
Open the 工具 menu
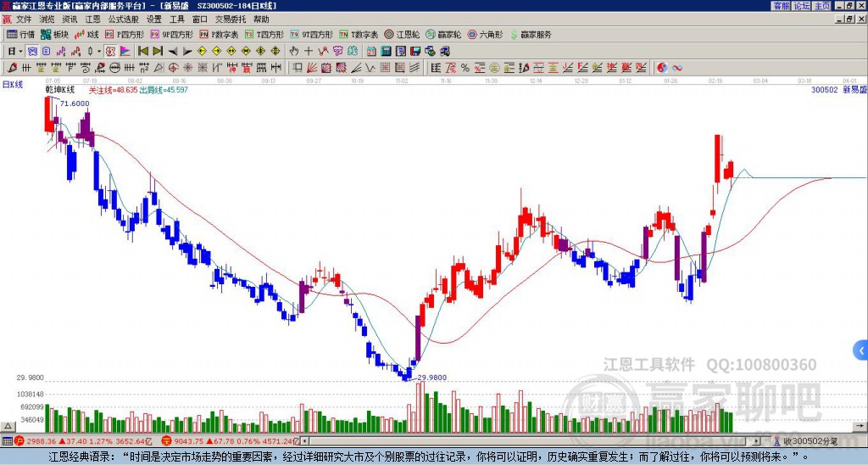177,20
